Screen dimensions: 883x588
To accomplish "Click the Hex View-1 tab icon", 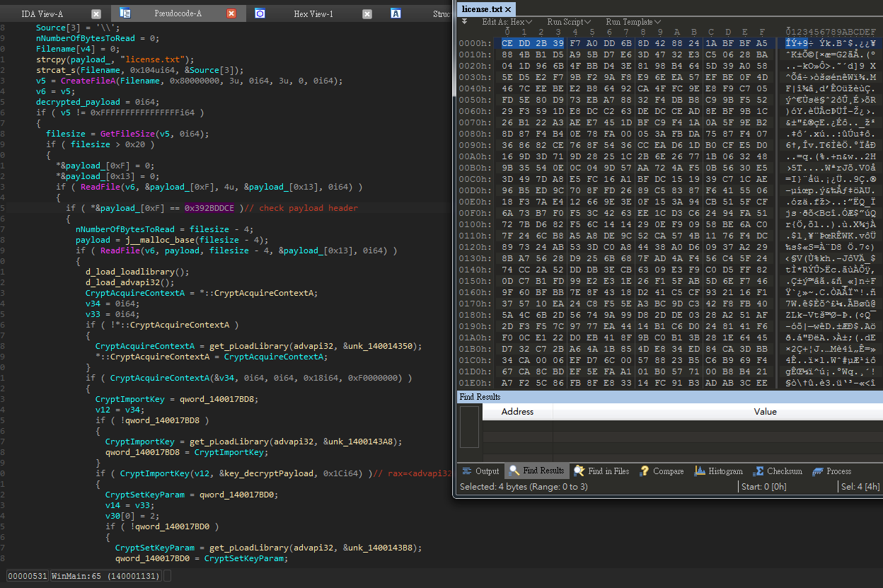I will tap(260, 13).
